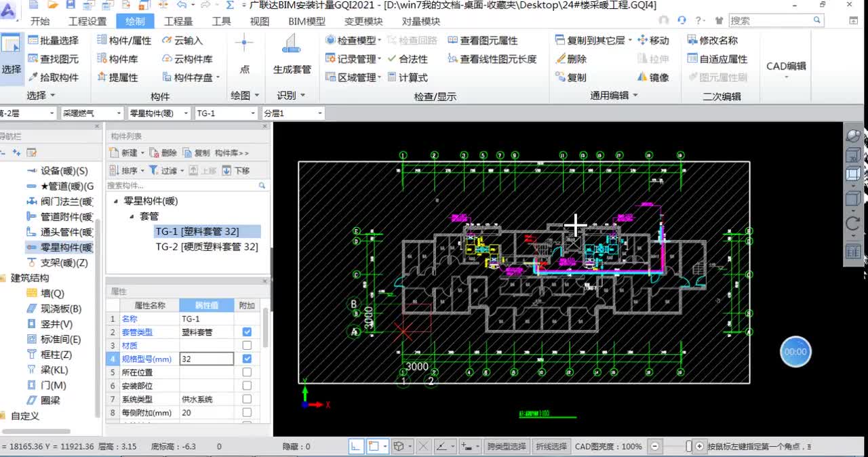Click the 折线选择 button
The height and width of the screenshot is (457, 868).
pos(551,446)
